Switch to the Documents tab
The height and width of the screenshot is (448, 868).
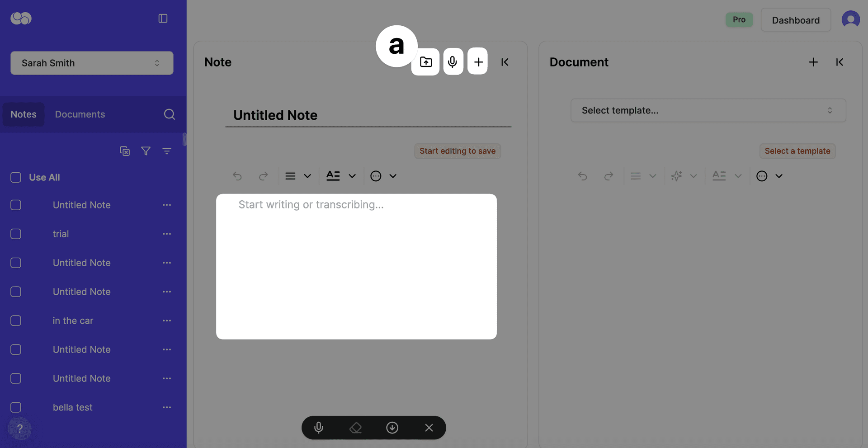point(80,114)
